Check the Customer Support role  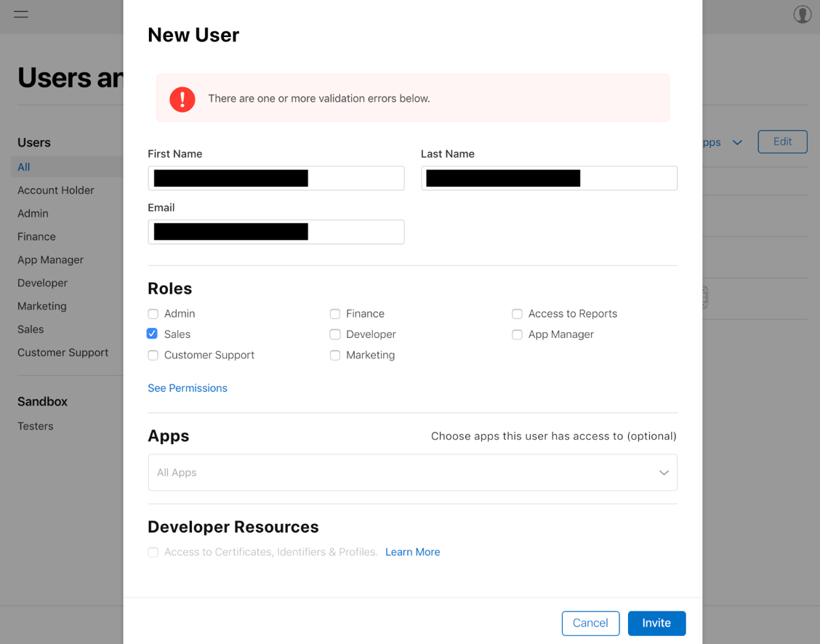pyautogui.click(x=153, y=355)
